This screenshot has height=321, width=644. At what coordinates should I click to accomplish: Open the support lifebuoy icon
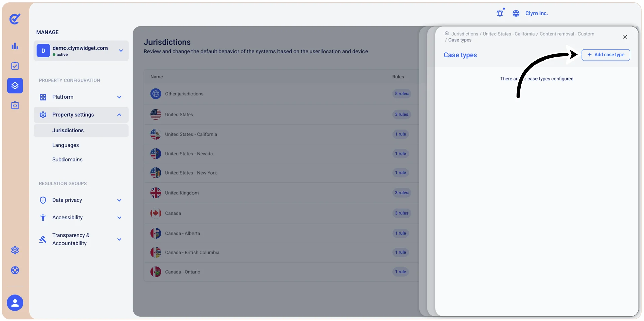point(15,270)
